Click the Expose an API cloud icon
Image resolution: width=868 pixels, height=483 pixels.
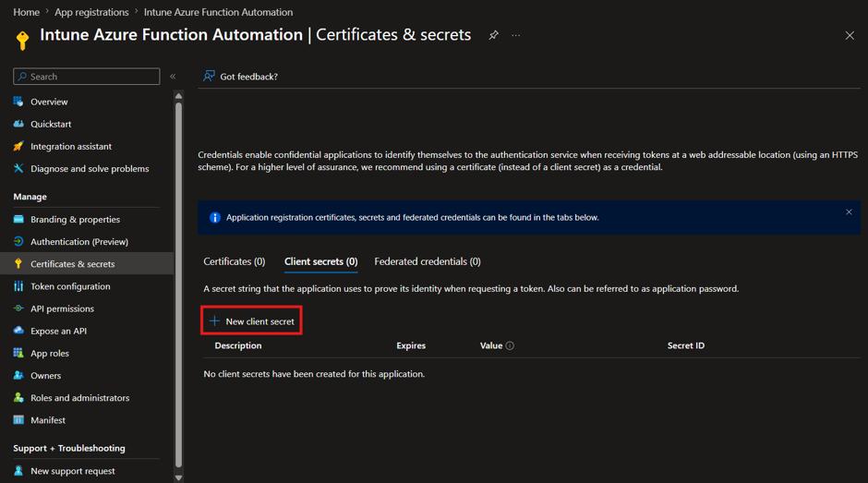pyautogui.click(x=18, y=331)
